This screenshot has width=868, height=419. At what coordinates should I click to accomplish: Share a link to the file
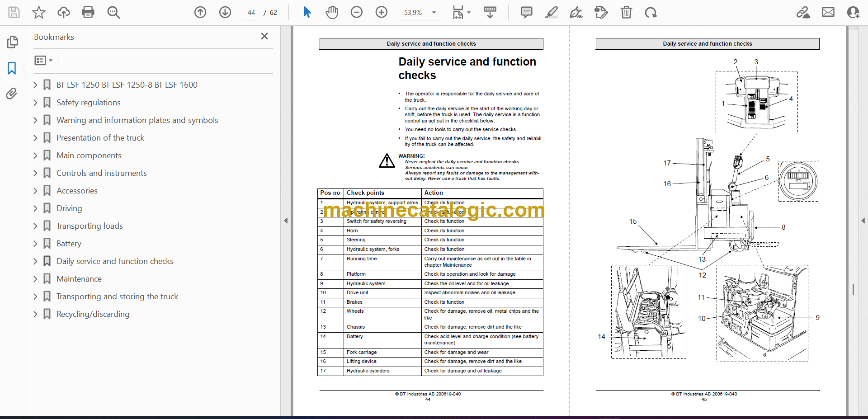point(803,12)
